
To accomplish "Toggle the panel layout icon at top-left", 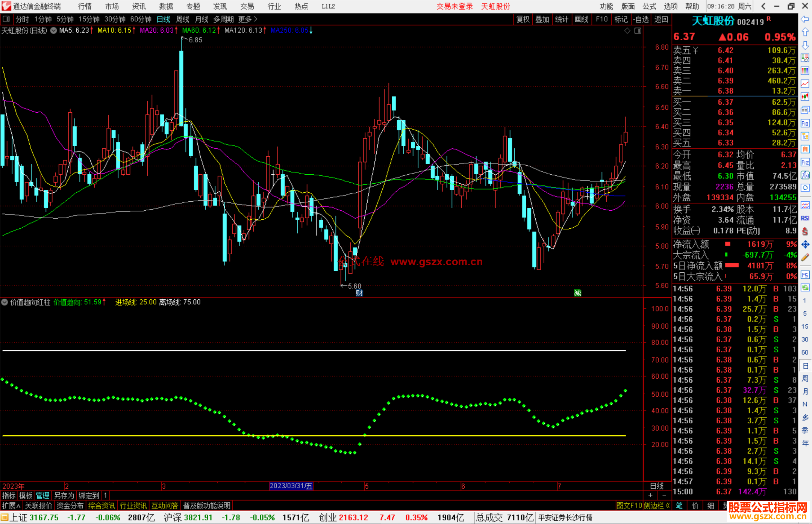I will [x=6, y=19].
